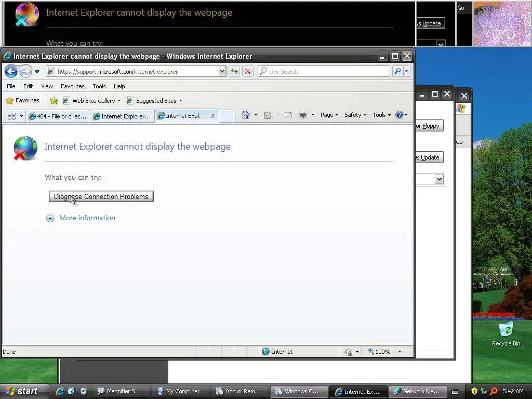
Task: Click the on-screen keyboard tray icon
Action: point(455,392)
